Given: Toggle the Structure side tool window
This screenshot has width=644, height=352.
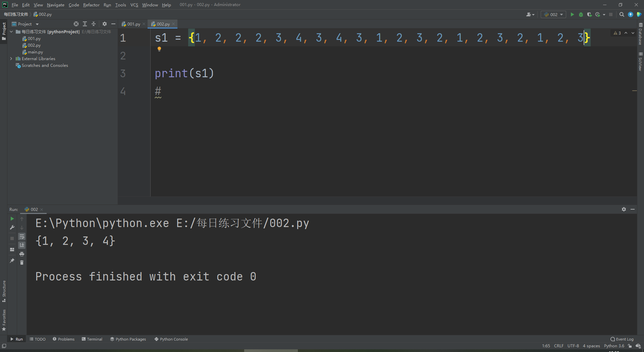Looking at the screenshot, I should 4,291.
